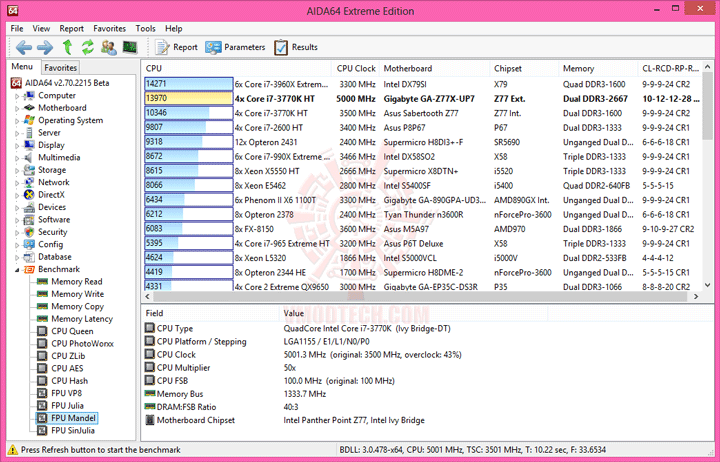
Task: Click the horizontal scrollbar right arrow
Action: (696, 297)
